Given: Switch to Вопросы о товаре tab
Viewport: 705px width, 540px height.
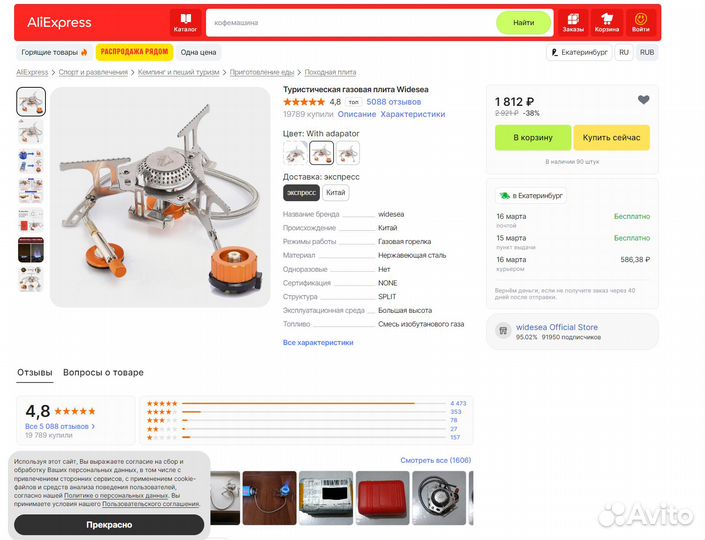Looking at the screenshot, I should 103,373.
